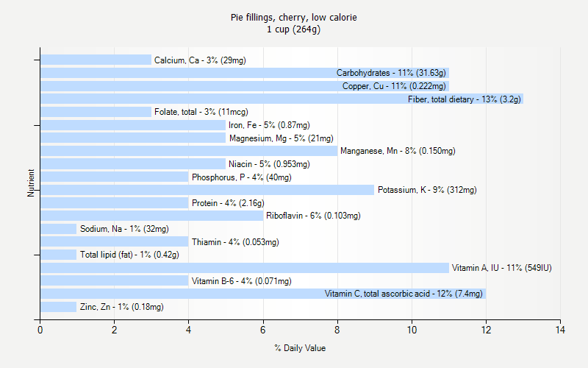Select the 'Thiamin - 4% (0.053mg)' label
The height and width of the screenshot is (368, 588).
tap(235, 242)
